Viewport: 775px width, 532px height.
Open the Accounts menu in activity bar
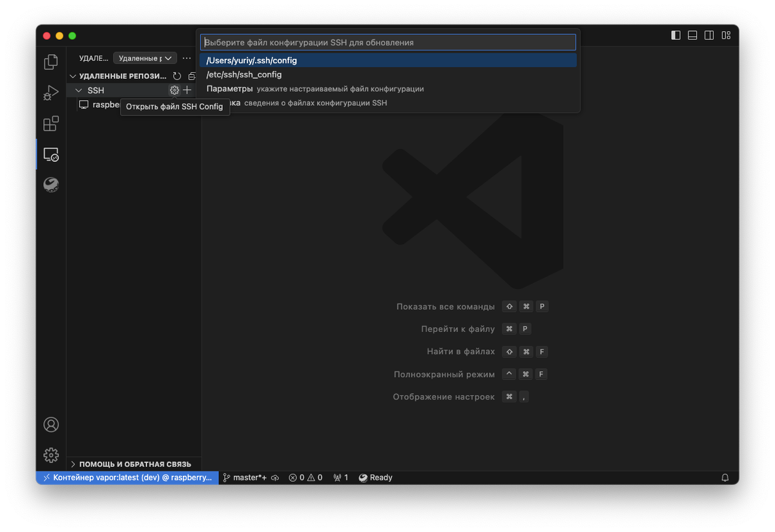tap(51, 424)
